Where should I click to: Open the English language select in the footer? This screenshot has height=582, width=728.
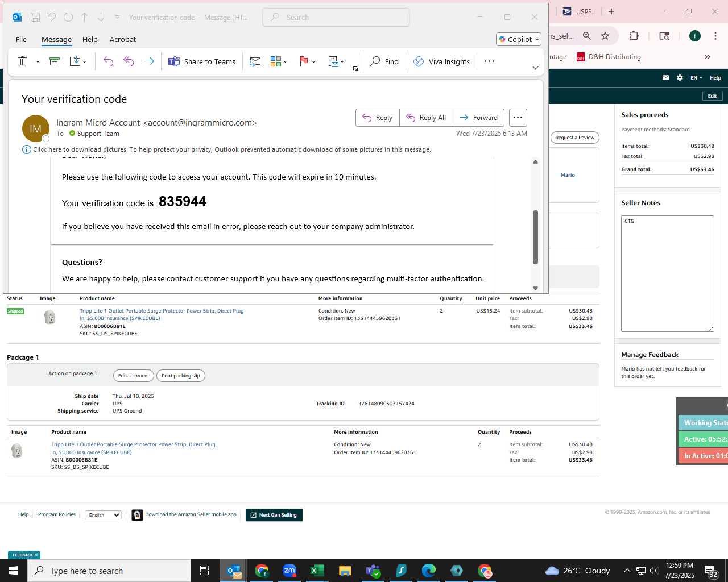click(x=103, y=515)
